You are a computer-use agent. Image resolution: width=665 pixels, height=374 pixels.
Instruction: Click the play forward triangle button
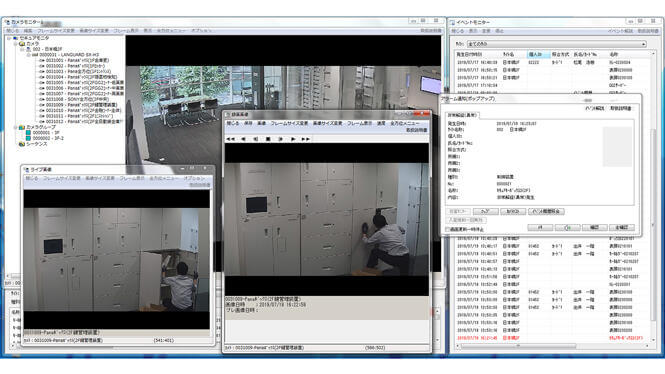point(293,139)
